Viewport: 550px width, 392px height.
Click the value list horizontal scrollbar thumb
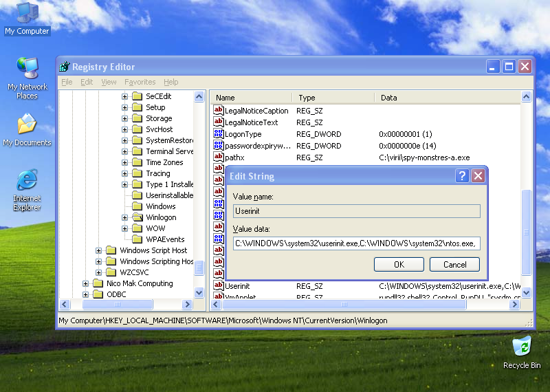[344, 304]
